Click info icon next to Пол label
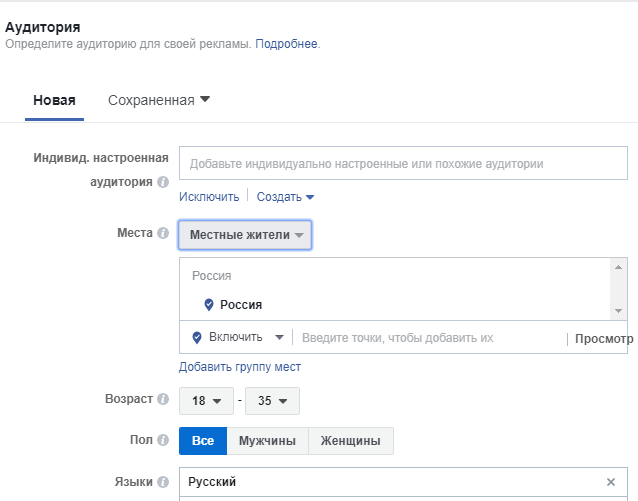The width and height of the screenshot is (638, 501). 163,440
